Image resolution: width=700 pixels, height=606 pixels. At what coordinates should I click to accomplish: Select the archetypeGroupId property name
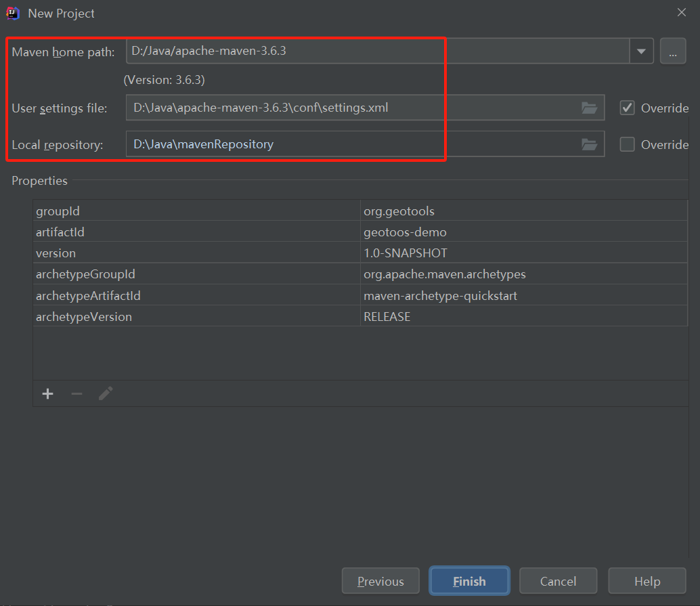coord(85,274)
